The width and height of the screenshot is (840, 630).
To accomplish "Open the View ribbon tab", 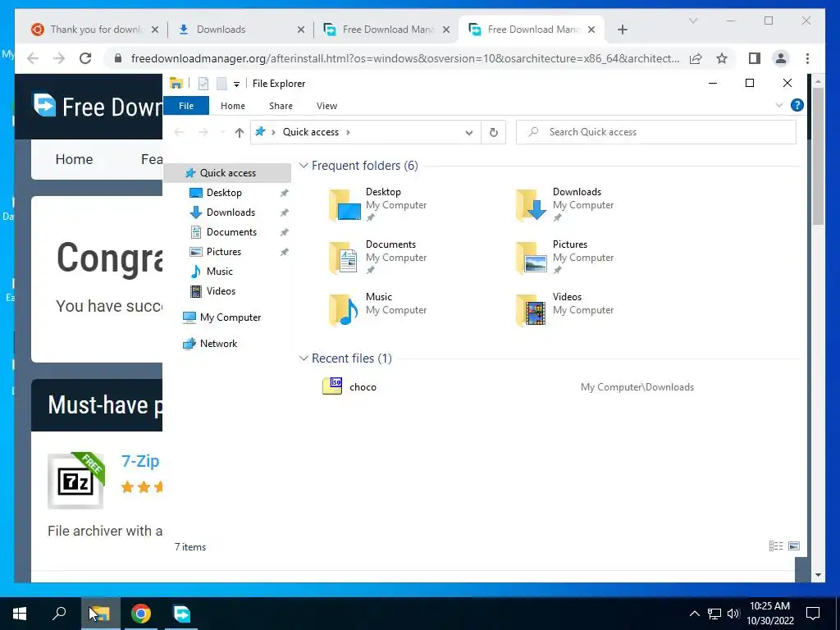I will 326,106.
